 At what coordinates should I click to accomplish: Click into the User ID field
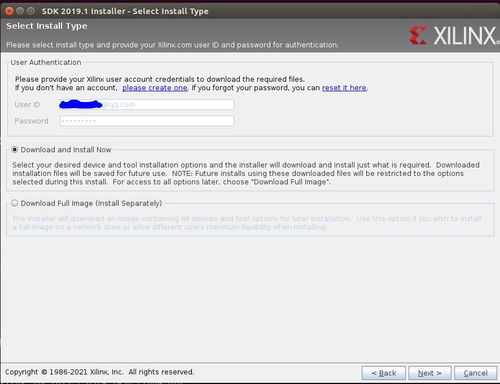147,105
